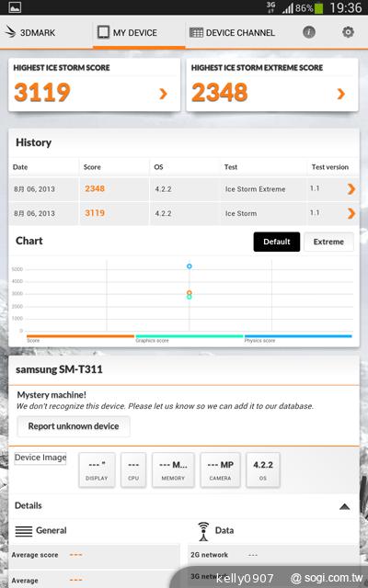Select the Default chart toggle

click(277, 242)
